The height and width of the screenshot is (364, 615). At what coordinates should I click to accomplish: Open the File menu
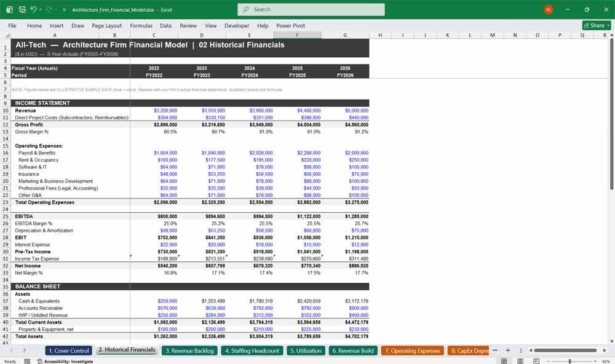(12, 25)
